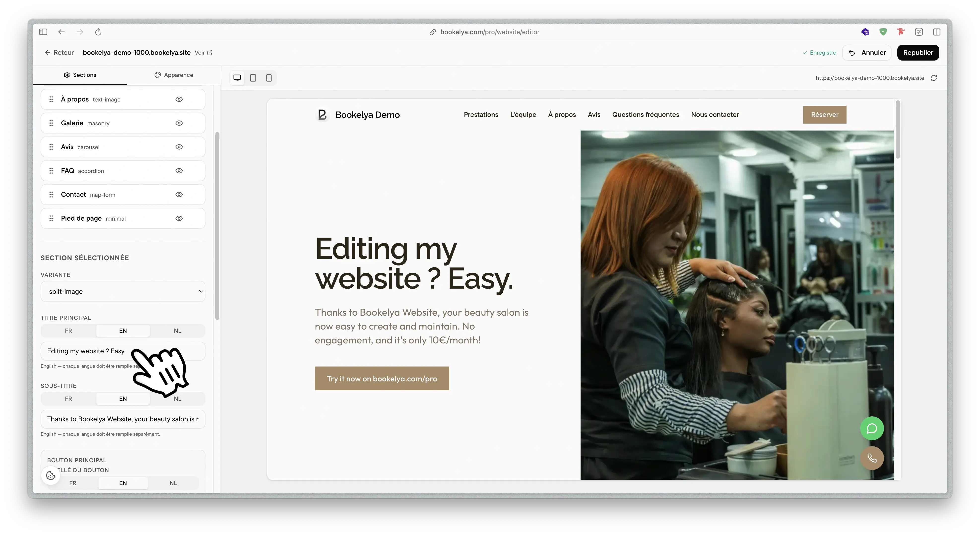980x535 pixels.
Task: Click the Annuler button
Action: coord(867,53)
